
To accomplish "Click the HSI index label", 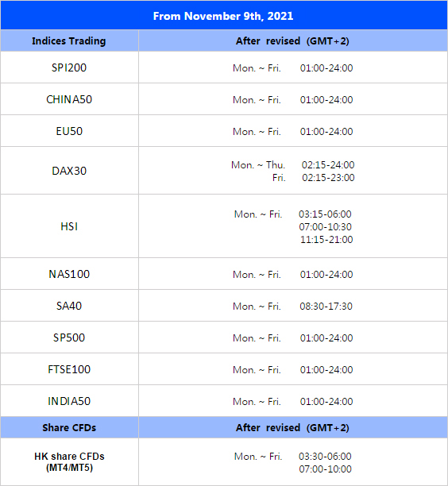I will pos(69,226).
